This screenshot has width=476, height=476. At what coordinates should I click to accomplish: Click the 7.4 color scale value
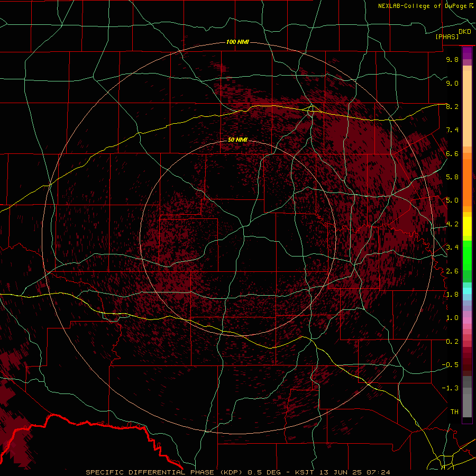[452, 130]
